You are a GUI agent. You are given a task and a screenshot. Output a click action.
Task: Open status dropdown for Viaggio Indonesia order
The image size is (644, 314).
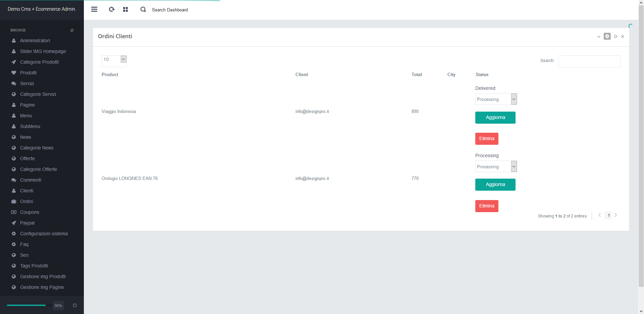point(496,99)
